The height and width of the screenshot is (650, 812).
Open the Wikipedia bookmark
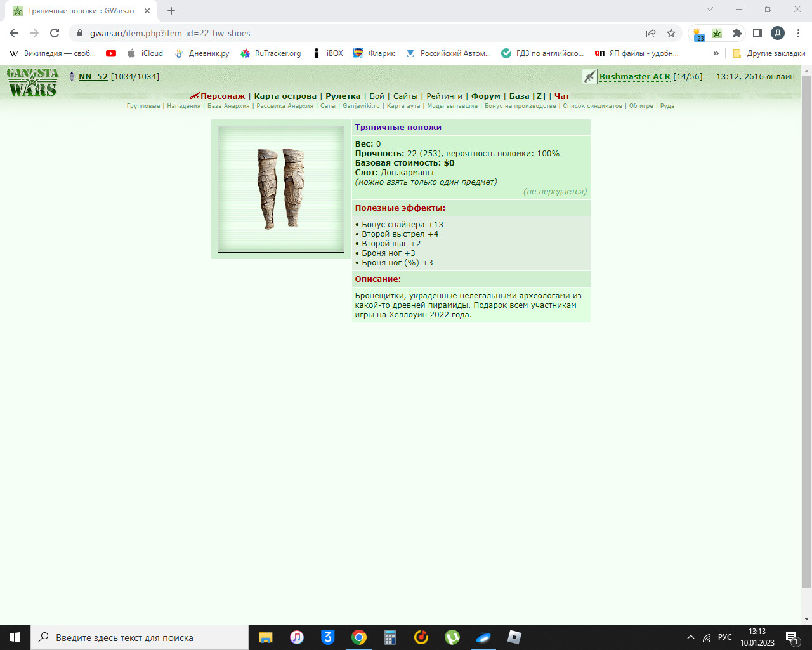[x=52, y=53]
